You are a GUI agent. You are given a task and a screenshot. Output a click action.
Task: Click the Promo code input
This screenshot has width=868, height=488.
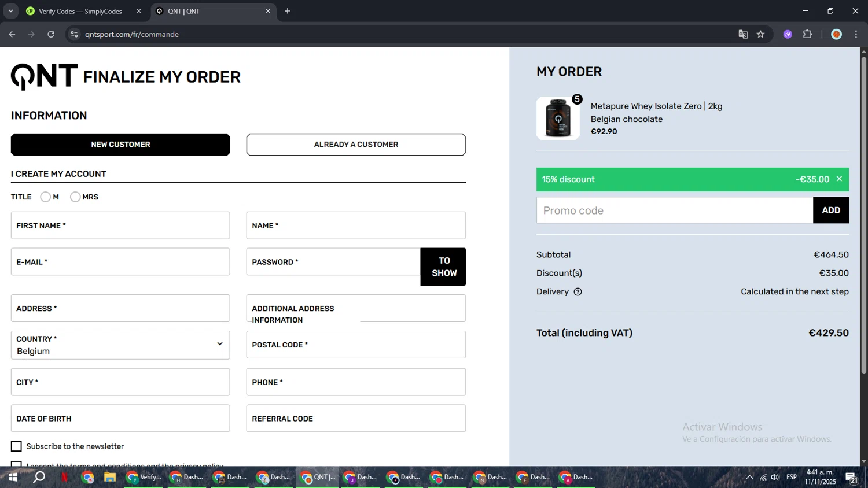(x=675, y=210)
